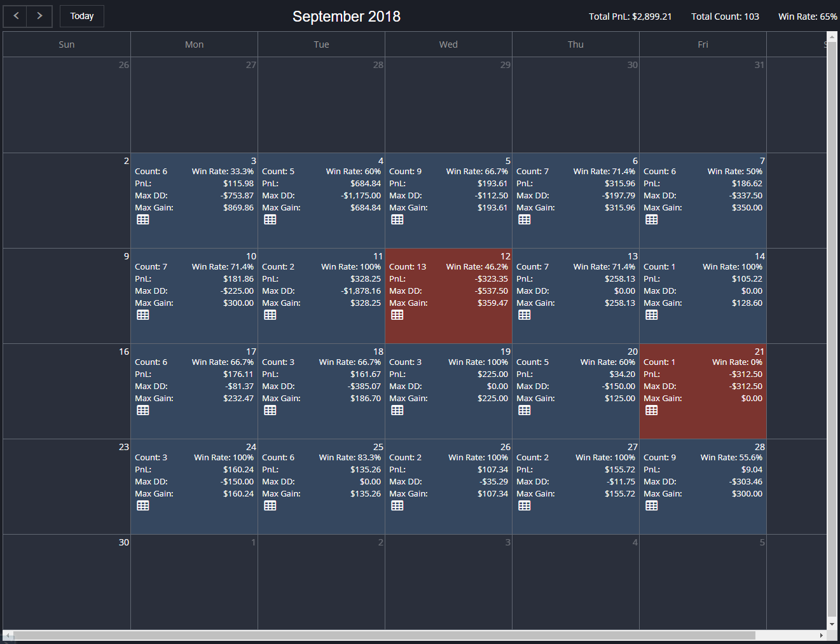Open trade table icon for September 13
Image resolution: width=840 pixels, height=644 pixels.
[x=525, y=315]
